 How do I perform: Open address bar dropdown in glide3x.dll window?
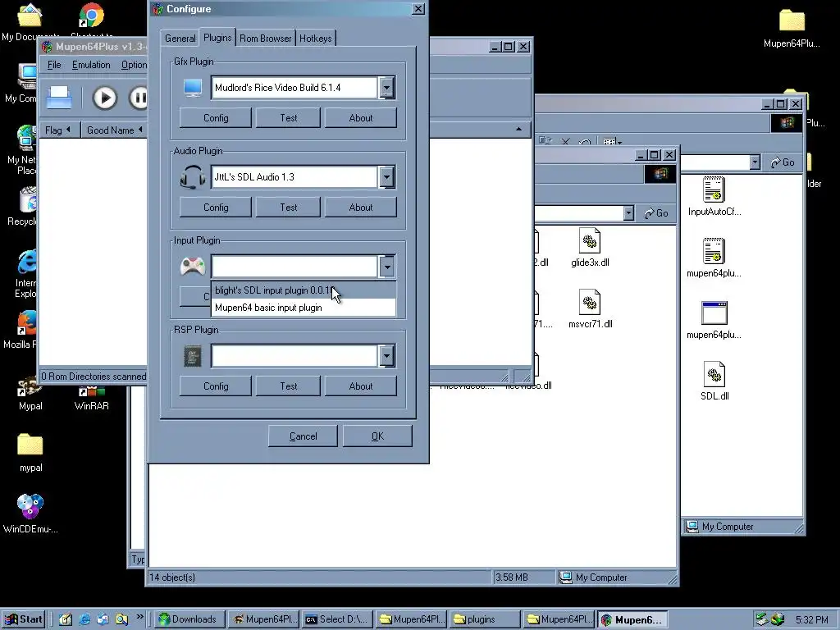(629, 213)
